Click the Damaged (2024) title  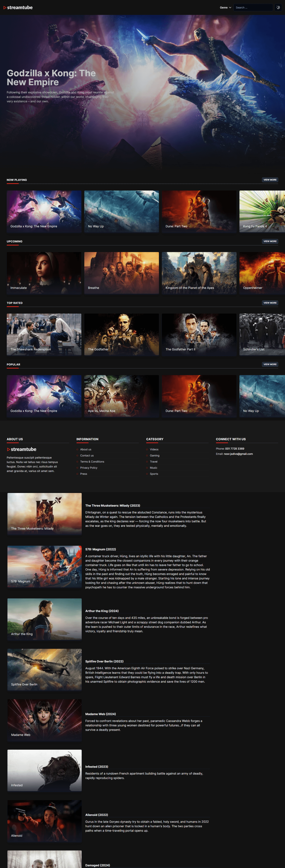[97, 865]
